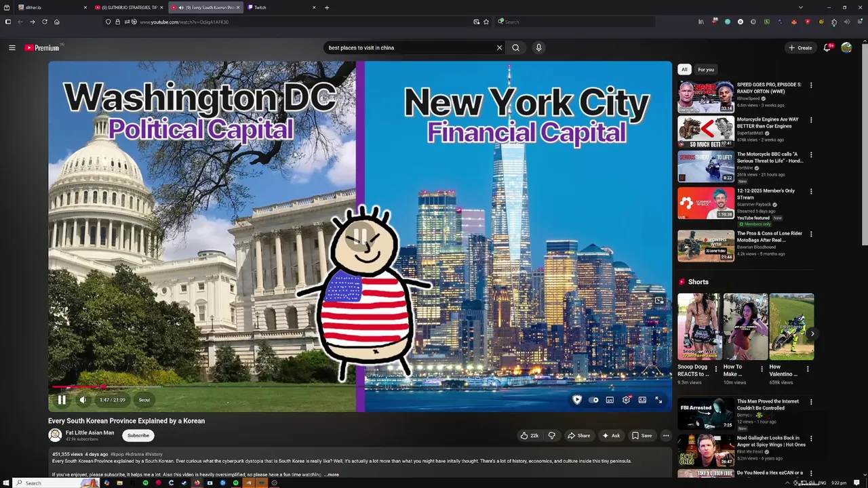Select the For you filter chip
Screen dimensions: 868x488
pos(706,69)
